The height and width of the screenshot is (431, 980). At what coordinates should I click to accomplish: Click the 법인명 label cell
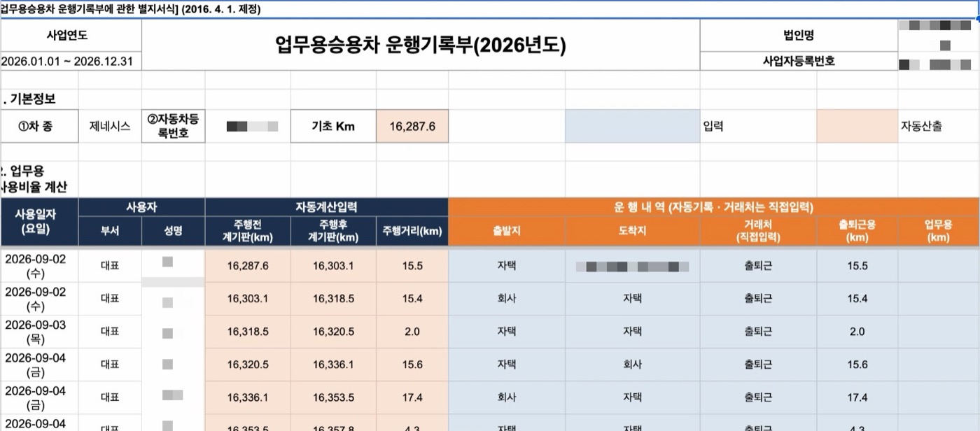[x=799, y=36]
